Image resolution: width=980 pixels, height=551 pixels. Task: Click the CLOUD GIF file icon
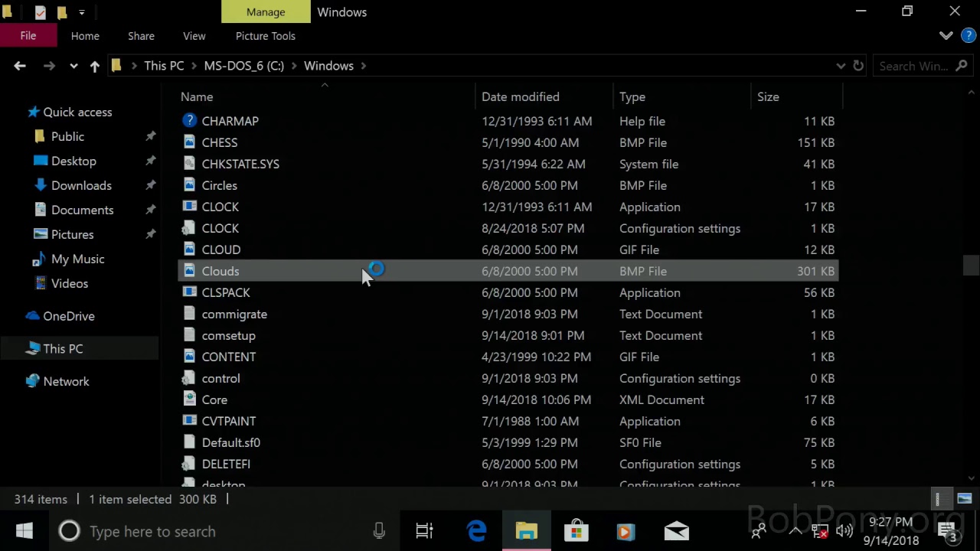tap(189, 249)
